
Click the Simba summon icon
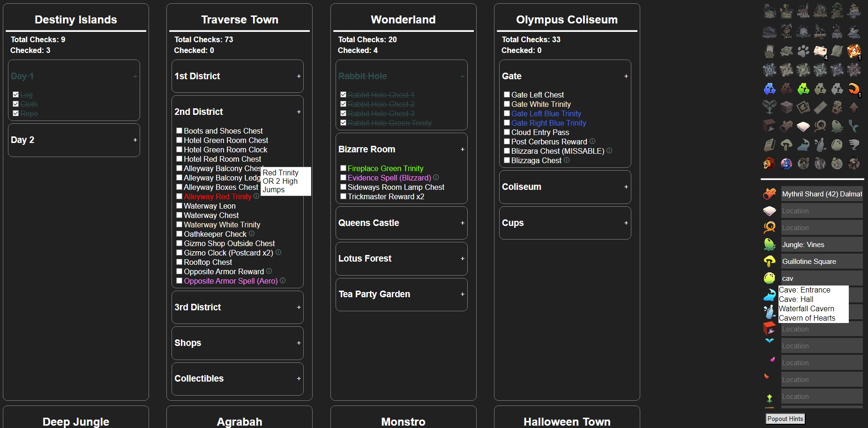[769, 163]
